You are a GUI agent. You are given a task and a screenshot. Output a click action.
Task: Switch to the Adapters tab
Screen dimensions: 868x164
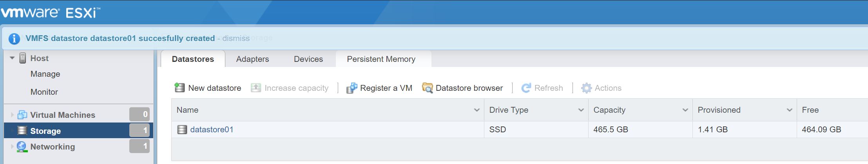252,59
